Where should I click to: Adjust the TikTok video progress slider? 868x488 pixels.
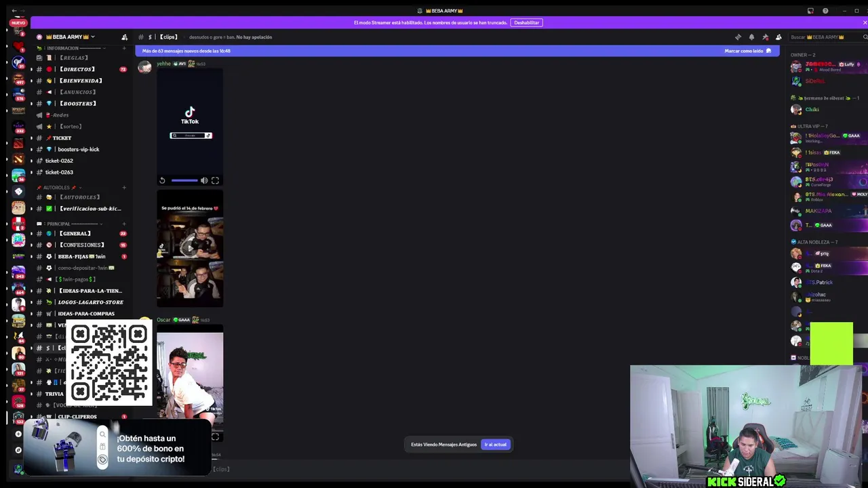(184, 180)
